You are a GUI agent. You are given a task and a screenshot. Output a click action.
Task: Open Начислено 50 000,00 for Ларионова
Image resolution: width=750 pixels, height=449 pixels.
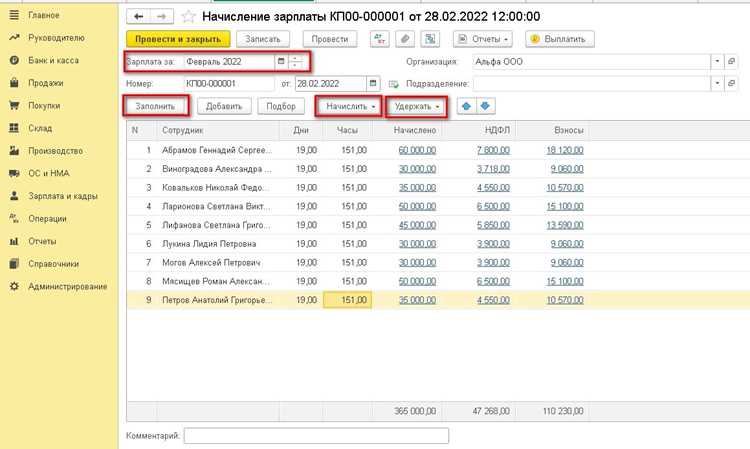(417, 206)
